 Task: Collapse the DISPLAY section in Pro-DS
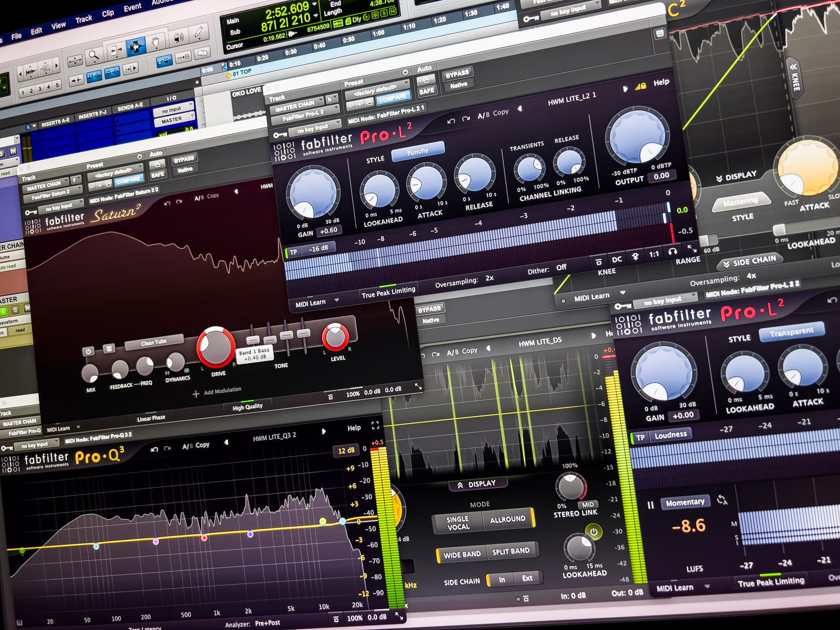point(477,484)
